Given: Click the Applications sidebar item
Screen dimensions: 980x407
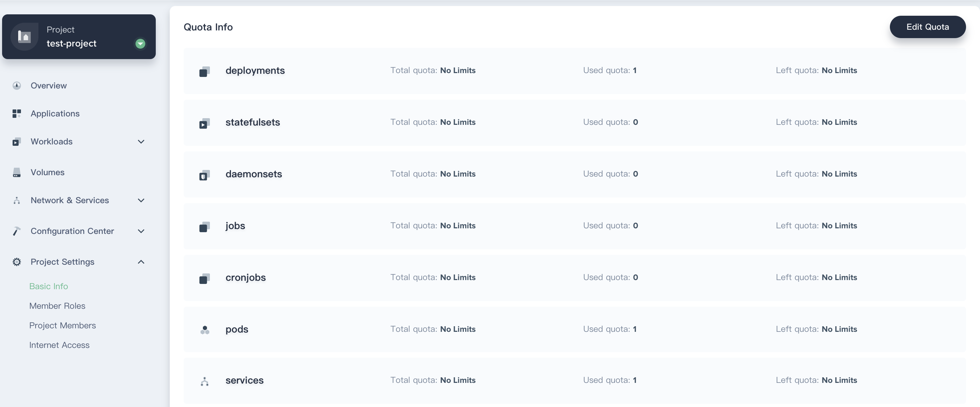Looking at the screenshot, I should coord(56,113).
